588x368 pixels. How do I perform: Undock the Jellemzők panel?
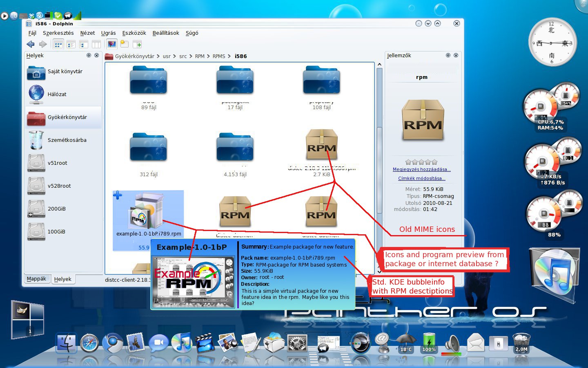coord(448,55)
